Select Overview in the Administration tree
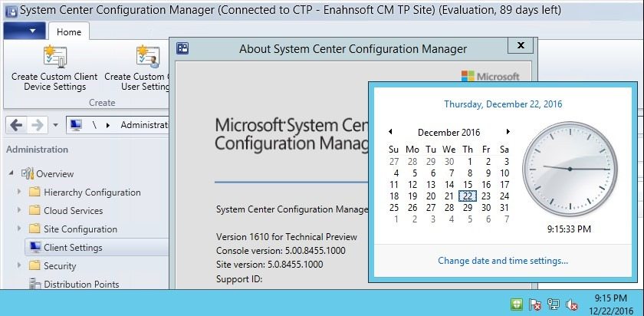Screen dimensions: 644x316 click(x=55, y=174)
